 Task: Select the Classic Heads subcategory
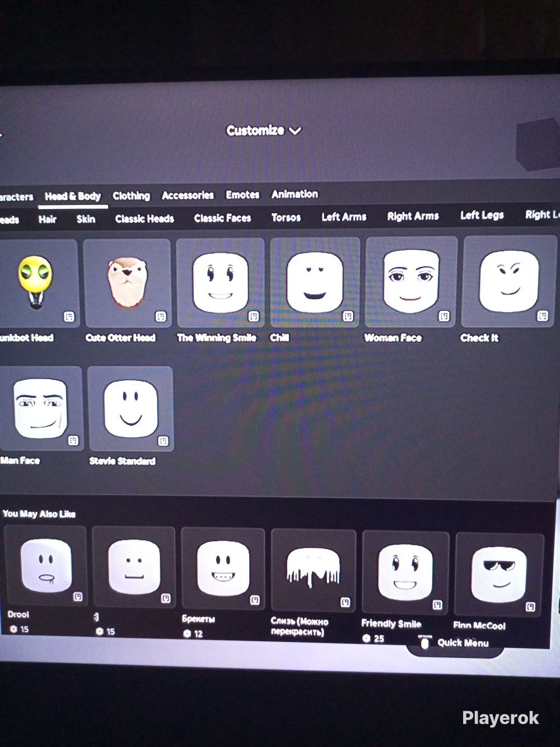[x=144, y=219]
